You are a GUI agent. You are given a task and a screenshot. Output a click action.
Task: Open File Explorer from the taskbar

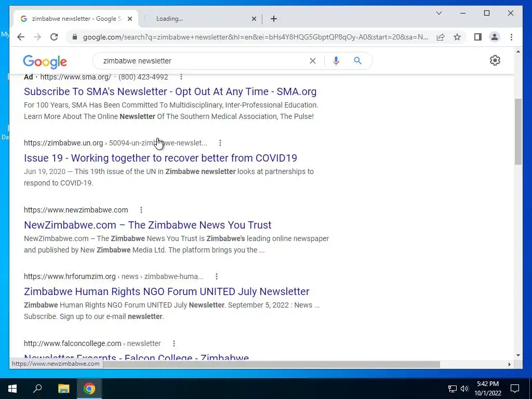tap(63, 389)
